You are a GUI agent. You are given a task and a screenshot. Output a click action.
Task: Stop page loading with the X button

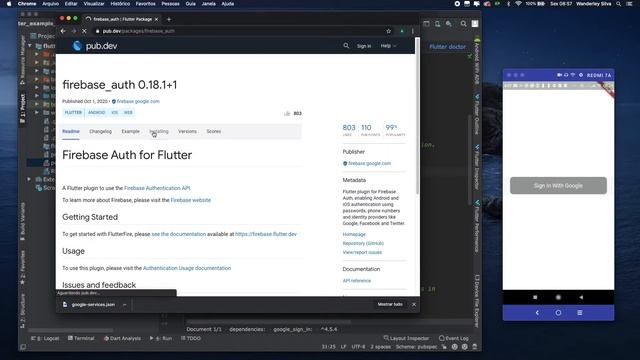click(84, 31)
